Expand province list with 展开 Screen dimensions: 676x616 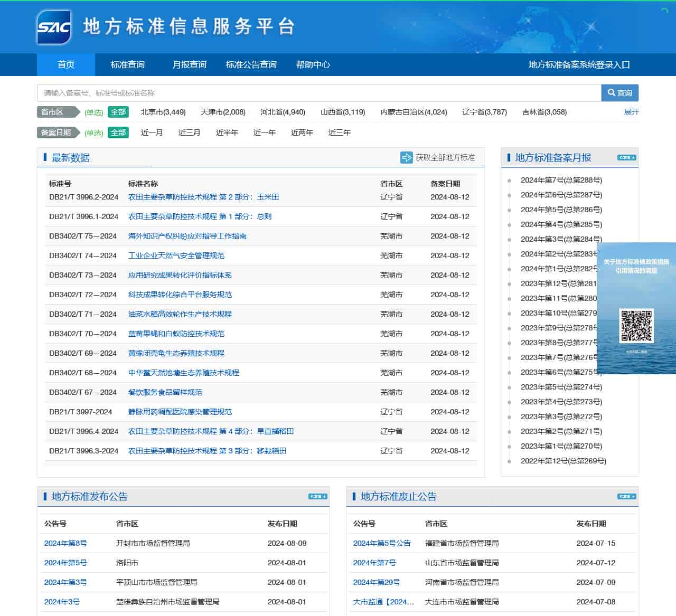(x=631, y=112)
